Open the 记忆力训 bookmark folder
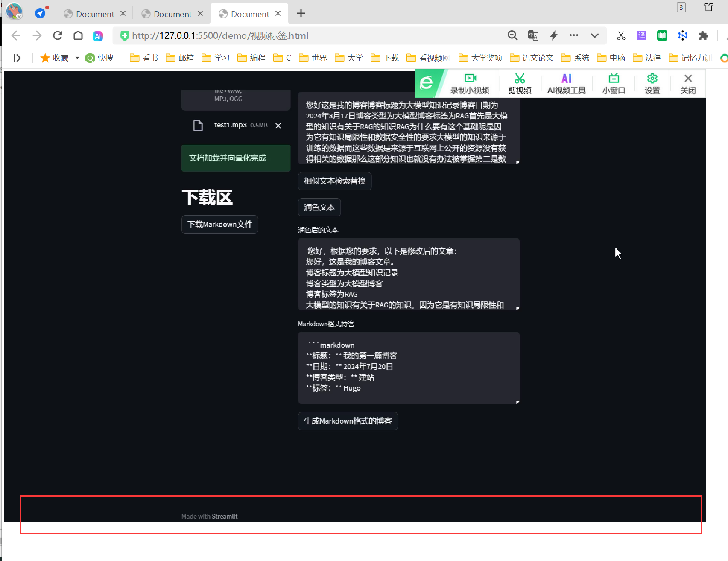Viewport: 728px width, 561px height. pyautogui.click(x=690, y=58)
